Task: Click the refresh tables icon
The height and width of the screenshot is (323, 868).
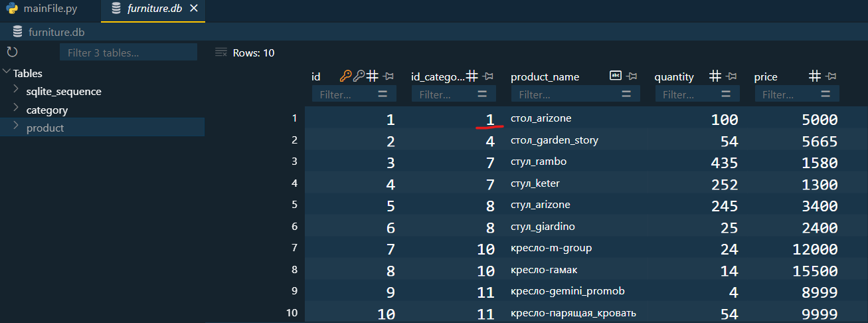Action: click(11, 53)
